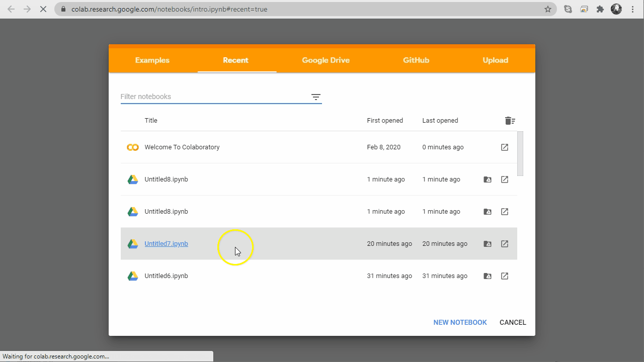Viewport: 644px width, 362px height.
Task: Bookmark this page with the star icon
Action: point(548,9)
